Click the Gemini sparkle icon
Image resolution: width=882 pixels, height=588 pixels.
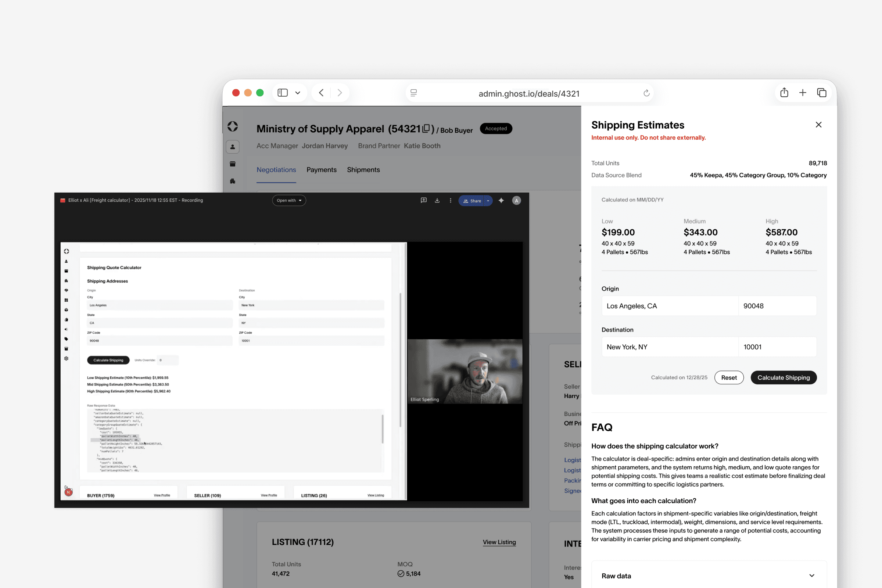point(501,201)
